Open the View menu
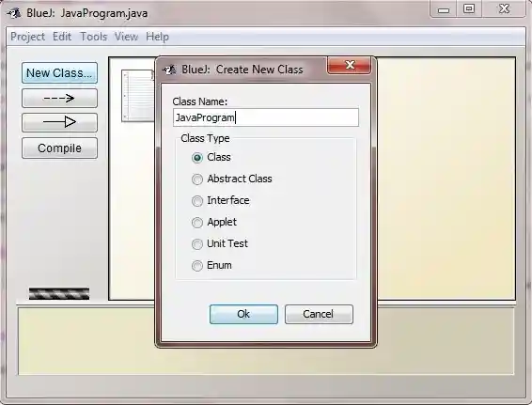The height and width of the screenshot is (405, 532). click(x=126, y=37)
